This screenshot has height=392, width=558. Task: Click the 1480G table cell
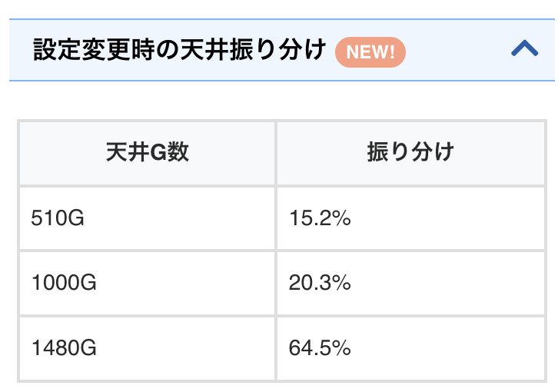tap(148, 348)
